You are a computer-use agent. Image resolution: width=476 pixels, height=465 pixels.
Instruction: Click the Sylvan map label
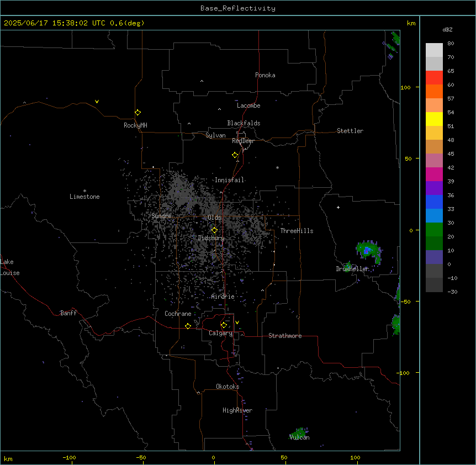(215, 135)
